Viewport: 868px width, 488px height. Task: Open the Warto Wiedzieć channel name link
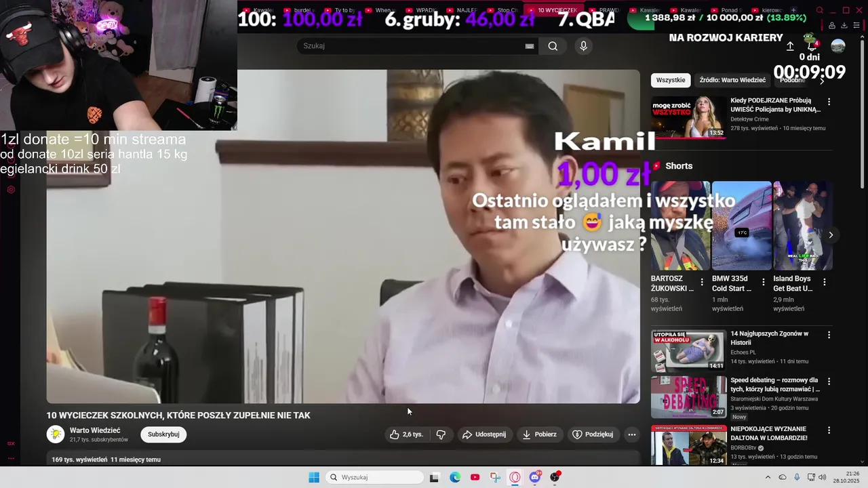pyautogui.click(x=95, y=430)
